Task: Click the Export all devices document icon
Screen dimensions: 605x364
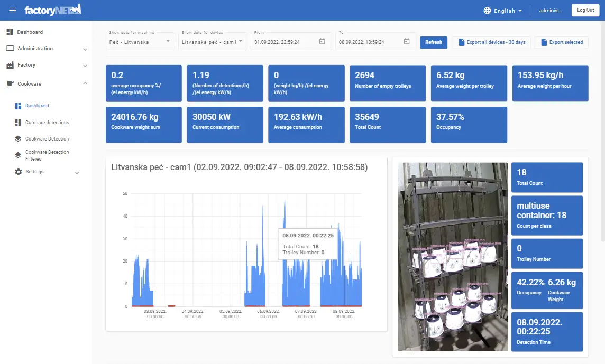Action: [x=462, y=42]
